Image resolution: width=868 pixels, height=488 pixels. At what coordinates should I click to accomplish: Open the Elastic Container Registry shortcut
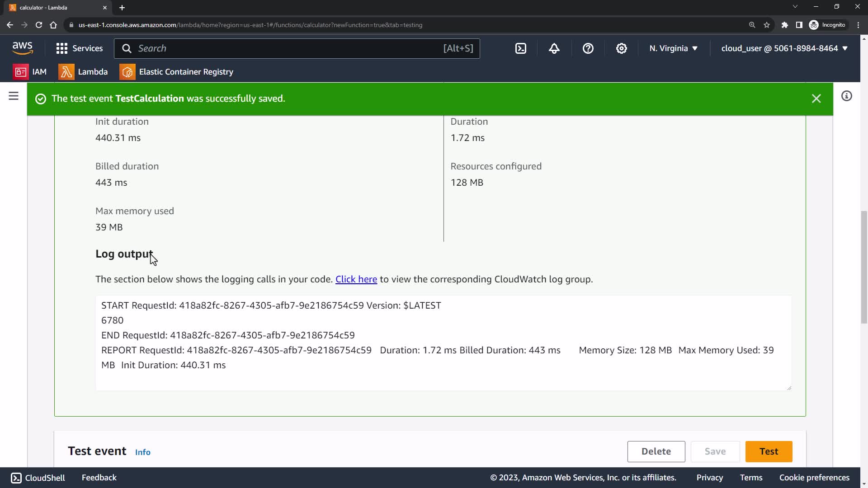click(x=177, y=72)
